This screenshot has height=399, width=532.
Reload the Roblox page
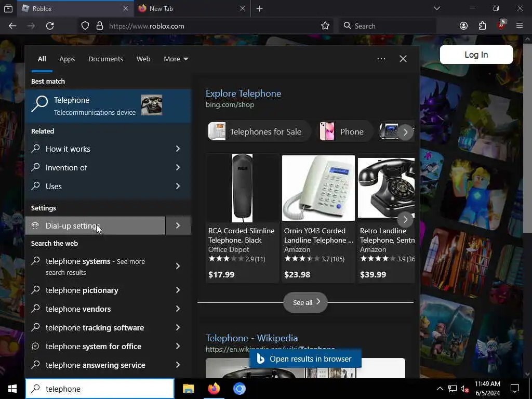(50, 26)
